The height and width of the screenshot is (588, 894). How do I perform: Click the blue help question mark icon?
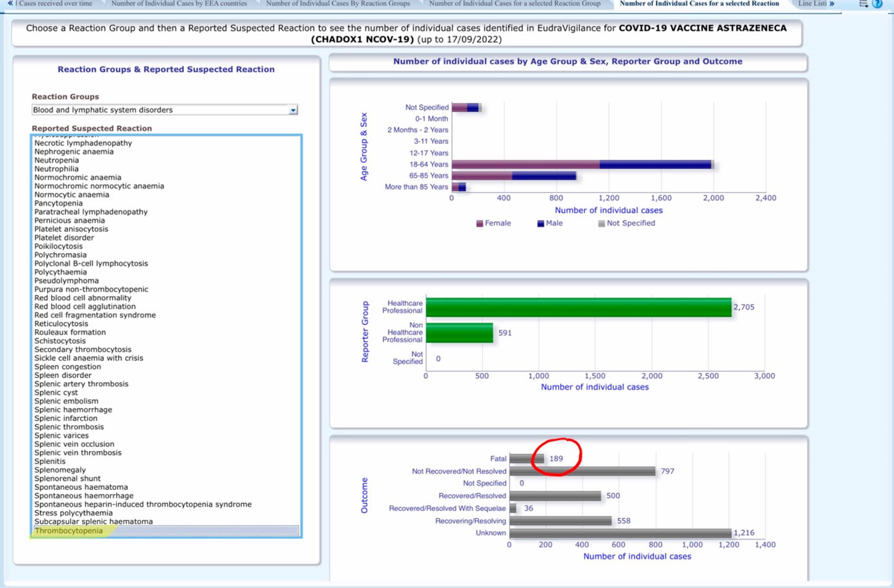(x=877, y=4)
